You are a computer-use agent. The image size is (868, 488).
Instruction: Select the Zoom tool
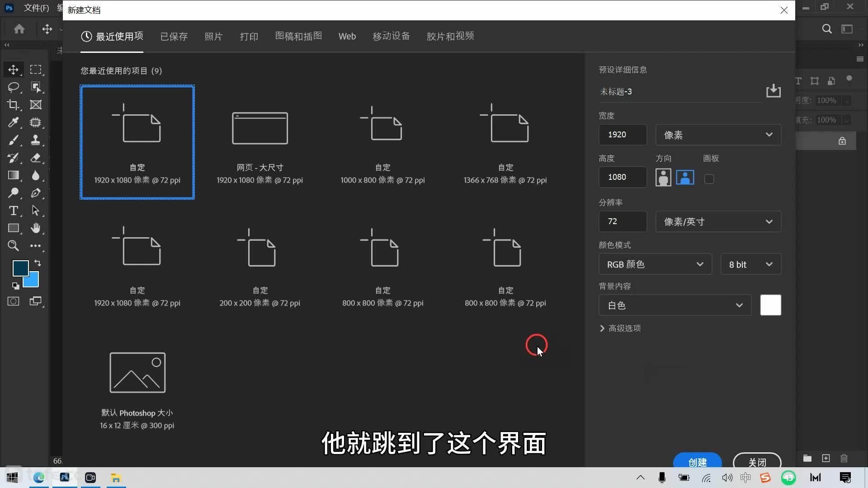click(x=13, y=246)
